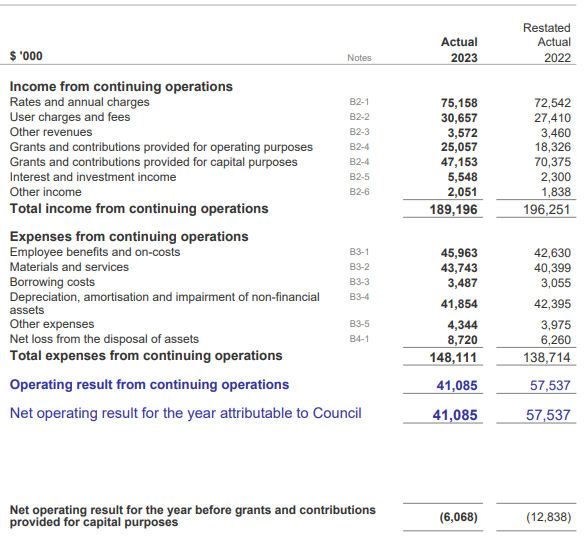Open note B2-2 for User charges
The height and width of the screenshot is (539, 588).
pos(359,117)
